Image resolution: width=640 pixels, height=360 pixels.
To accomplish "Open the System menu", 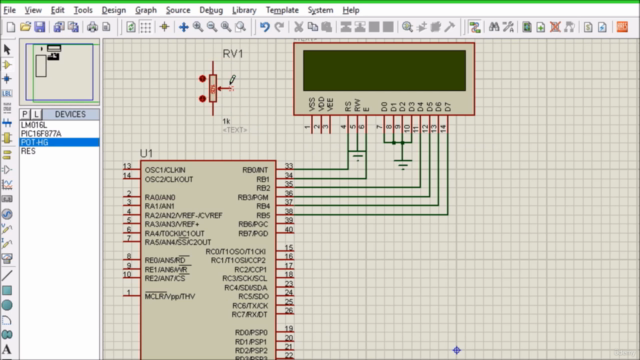I will [320, 10].
